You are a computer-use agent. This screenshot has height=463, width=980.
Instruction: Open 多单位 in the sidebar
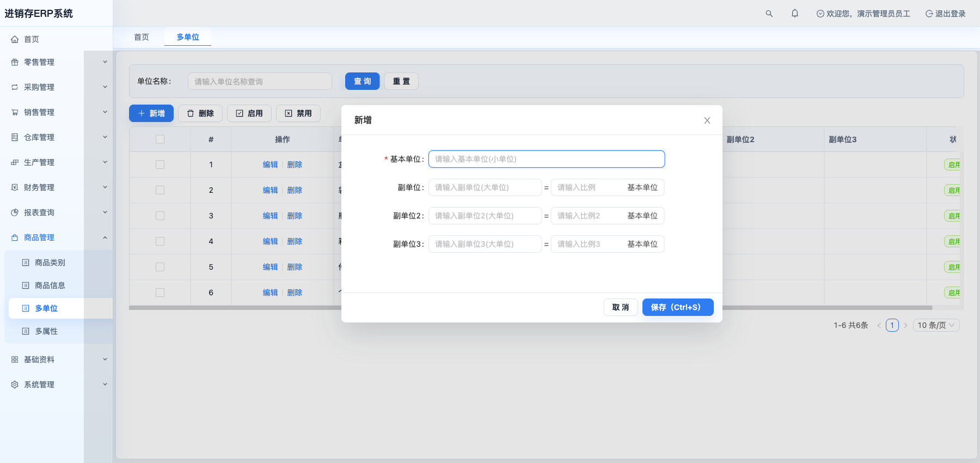[x=46, y=308]
